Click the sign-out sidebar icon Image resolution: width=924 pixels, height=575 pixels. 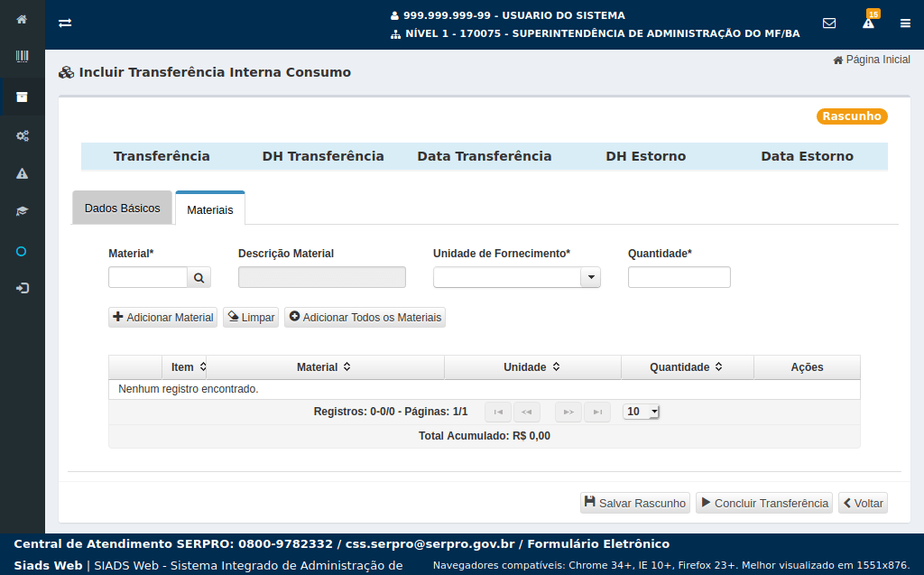click(22, 288)
